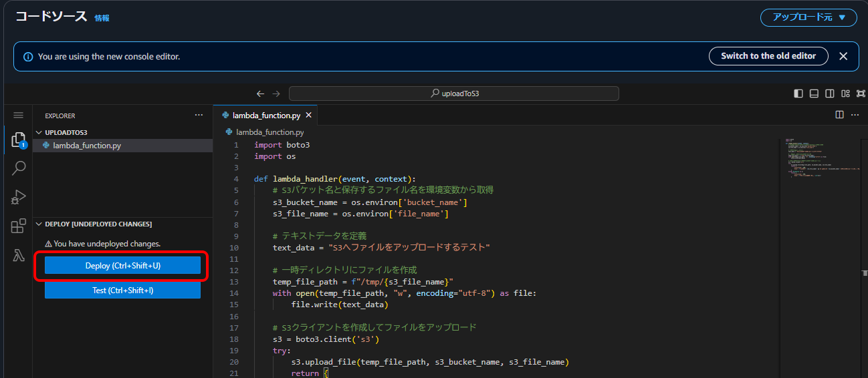868x378 pixels.
Task: Open lambda_function.py in the explorer tree
Action: pyautogui.click(x=123, y=145)
